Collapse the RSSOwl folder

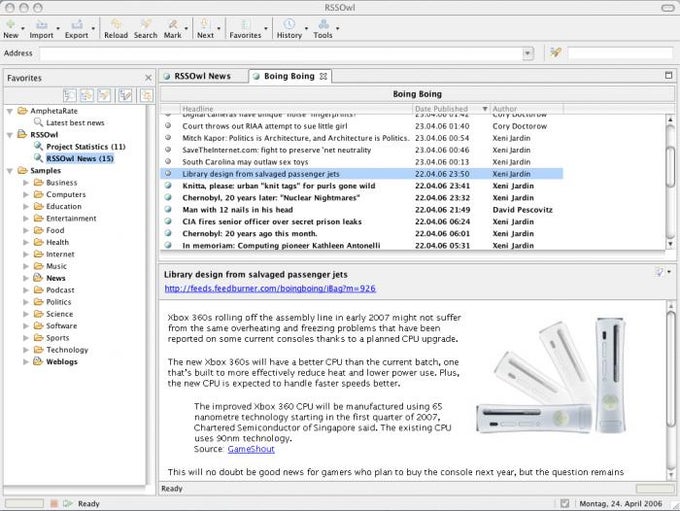coord(10,135)
